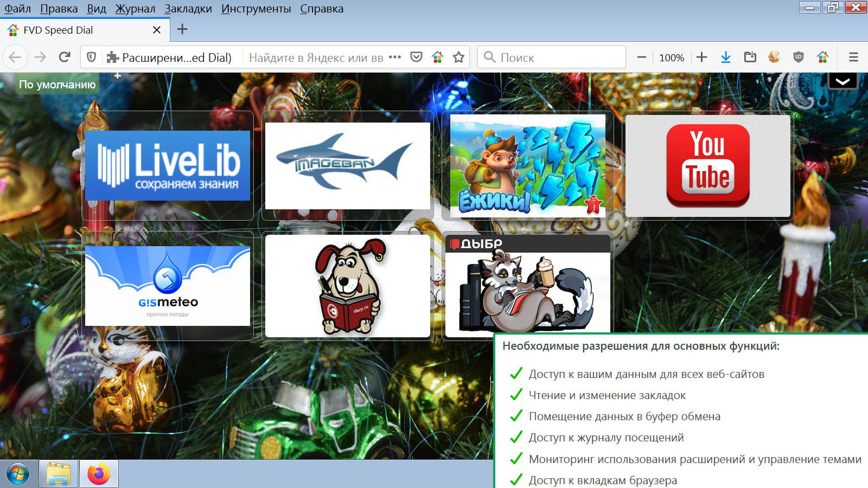The image size is (868, 488).
Task: Open the uBlock shield extension
Action: pyautogui.click(x=799, y=57)
